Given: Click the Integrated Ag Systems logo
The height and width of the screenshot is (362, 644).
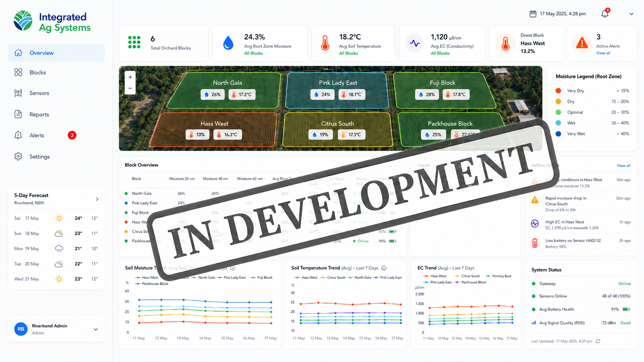Looking at the screenshot, I should click(x=52, y=22).
